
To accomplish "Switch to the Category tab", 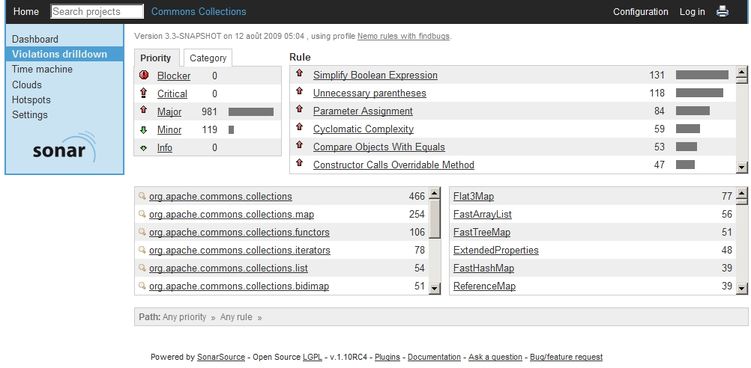I will click(208, 58).
